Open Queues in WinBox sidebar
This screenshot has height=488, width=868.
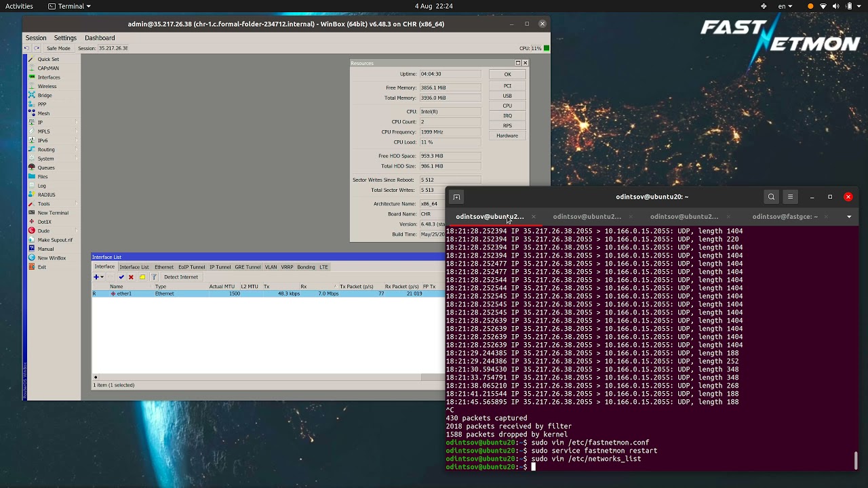coord(46,167)
